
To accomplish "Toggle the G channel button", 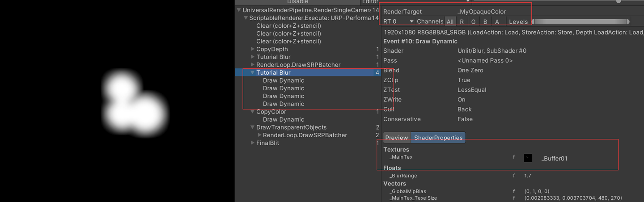I will pyautogui.click(x=474, y=21).
